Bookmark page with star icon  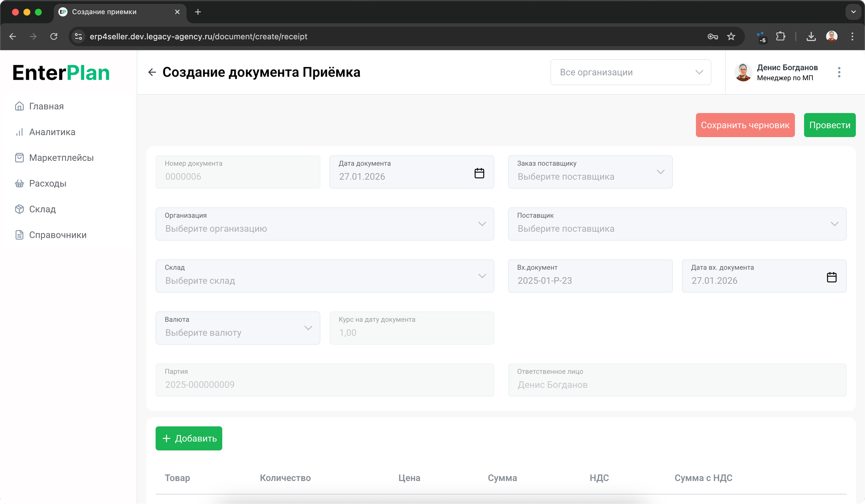[731, 36]
